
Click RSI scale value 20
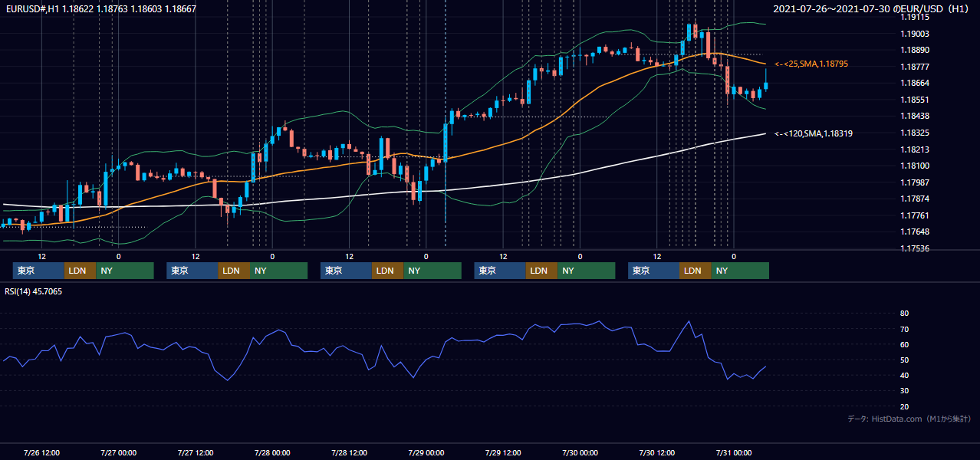tap(904, 406)
